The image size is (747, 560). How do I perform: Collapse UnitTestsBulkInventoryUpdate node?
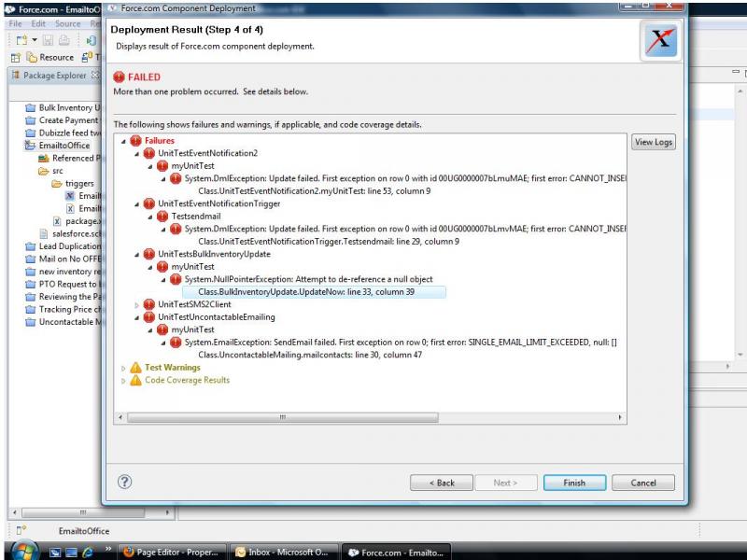[x=136, y=254]
